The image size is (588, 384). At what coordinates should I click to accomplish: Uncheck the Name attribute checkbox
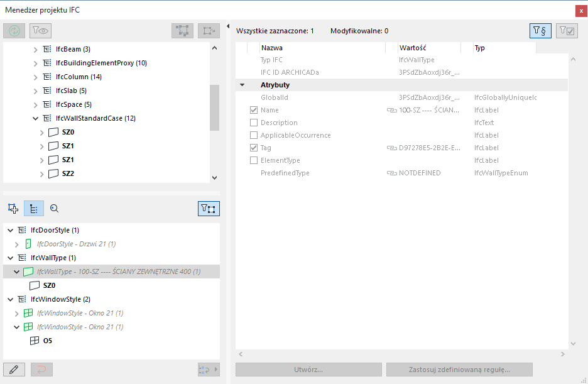point(254,110)
